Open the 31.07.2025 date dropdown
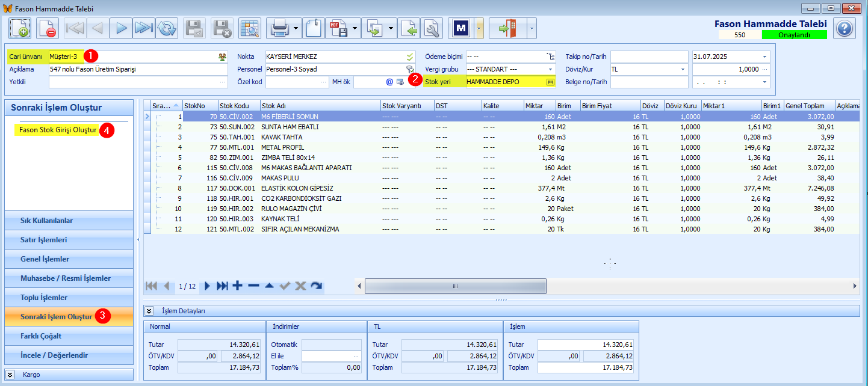Image resolution: width=868 pixels, height=386 pixels. 765,57
